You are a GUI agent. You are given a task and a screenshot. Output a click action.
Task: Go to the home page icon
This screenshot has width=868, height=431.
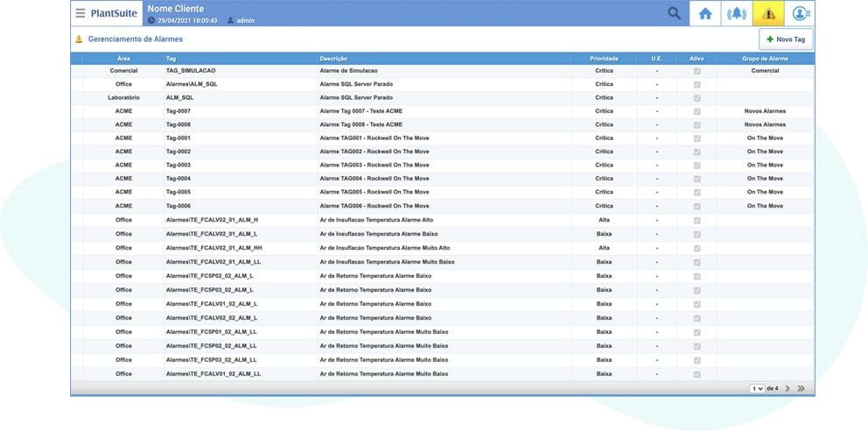[x=704, y=14]
